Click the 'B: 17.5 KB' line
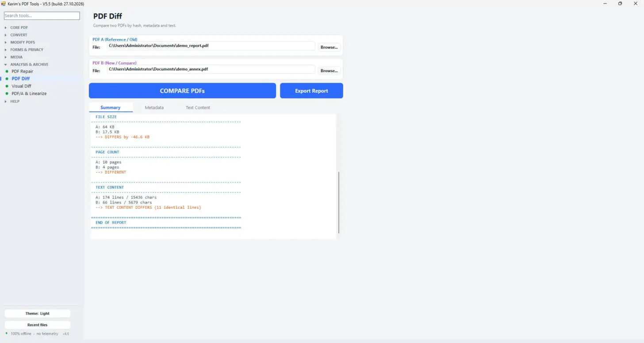The width and height of the screenshot is (644, 343). point(107,132)
